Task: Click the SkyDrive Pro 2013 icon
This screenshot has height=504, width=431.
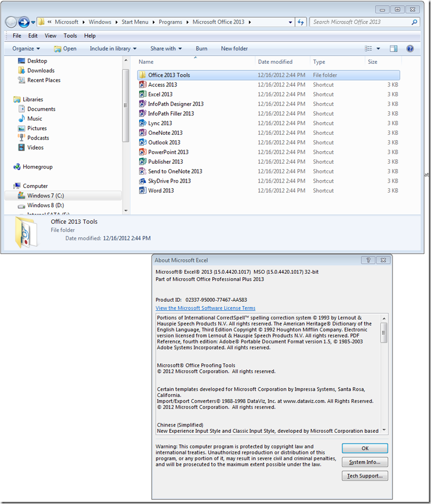Action: pyautogui.click(x=142, y=181)
